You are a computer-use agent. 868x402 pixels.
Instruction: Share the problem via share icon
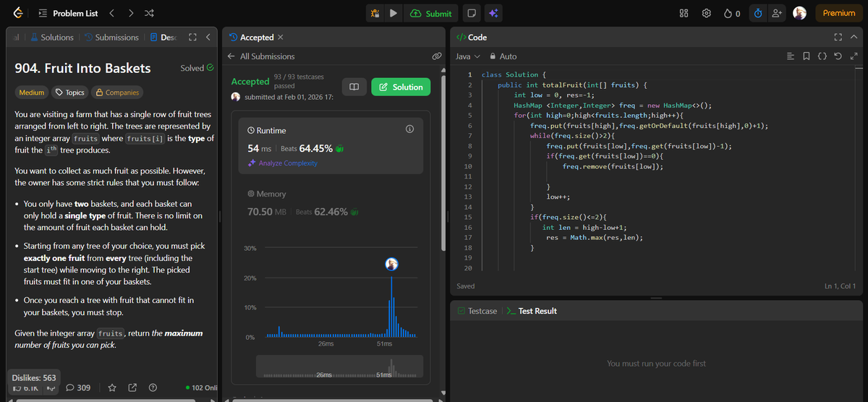click(132, 388)
